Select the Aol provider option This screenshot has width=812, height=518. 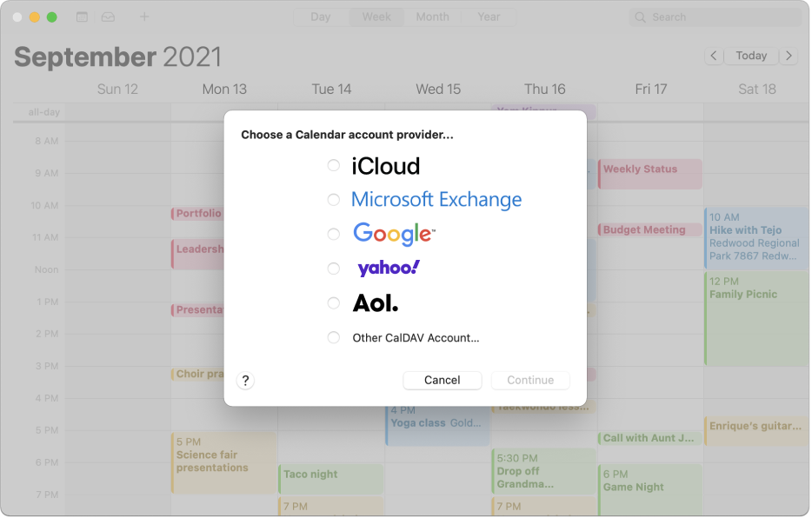(x=334, y=303)
